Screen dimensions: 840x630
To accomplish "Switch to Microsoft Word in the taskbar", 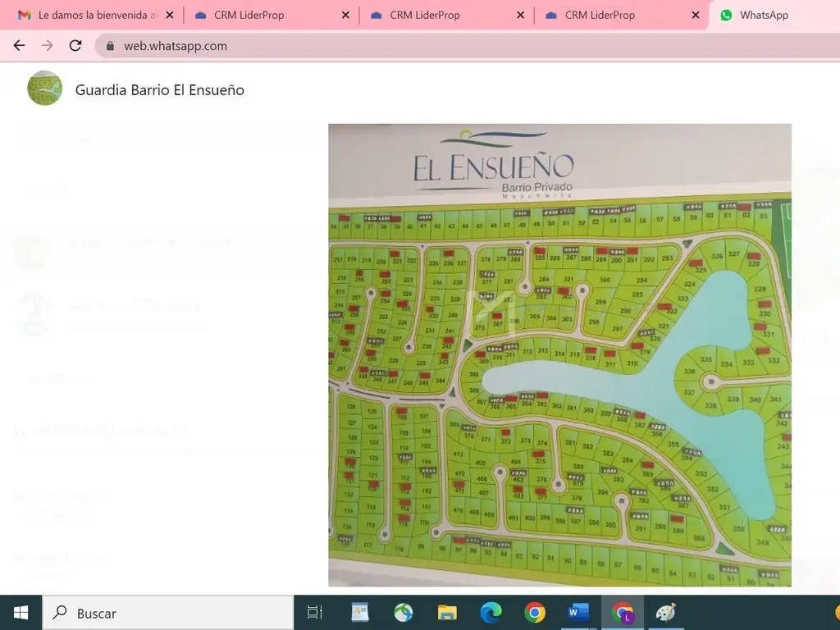I will pos(578,613).
